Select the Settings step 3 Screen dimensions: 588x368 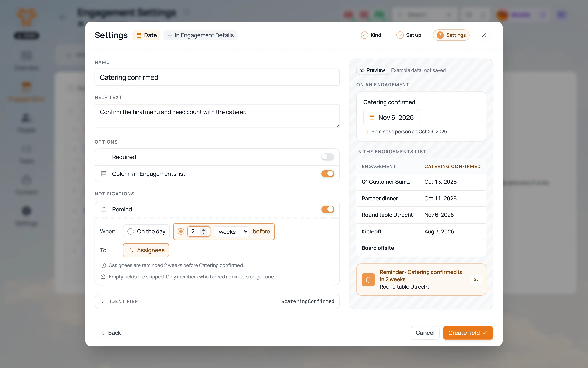[x=451, y=35]
